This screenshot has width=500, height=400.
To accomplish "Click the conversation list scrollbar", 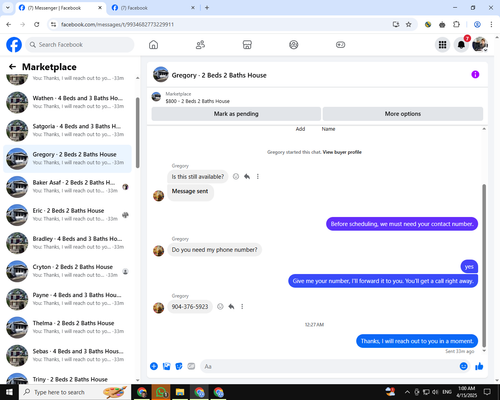I will coord(138,133).
